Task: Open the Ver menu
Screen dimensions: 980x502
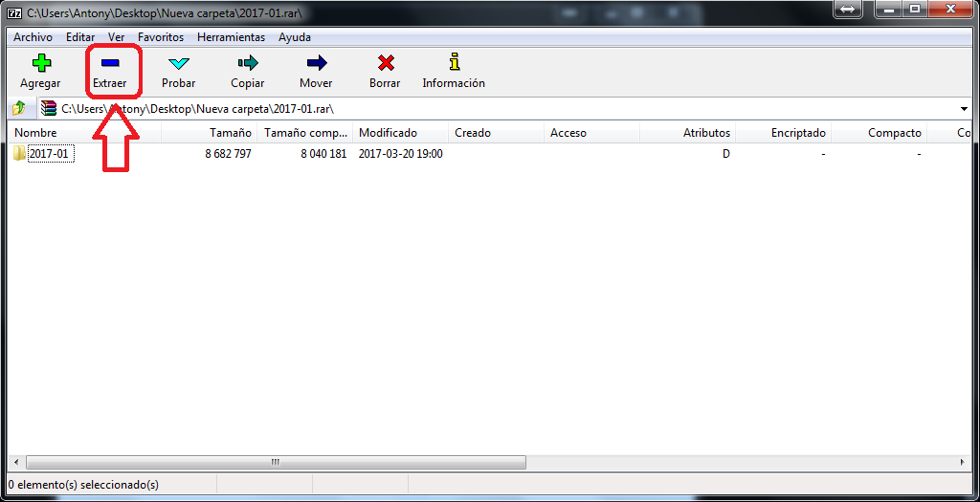Action: (x=116, y=37)
